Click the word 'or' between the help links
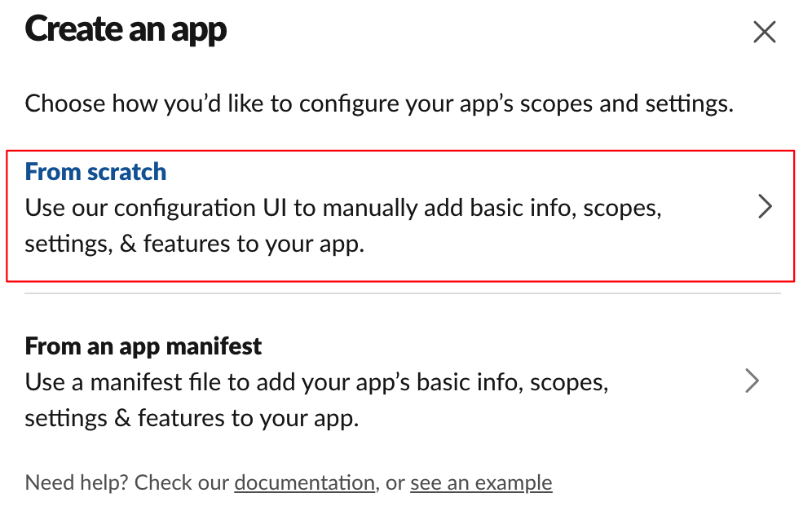Screen dimensions: 812x515 [x=395, y=483]
